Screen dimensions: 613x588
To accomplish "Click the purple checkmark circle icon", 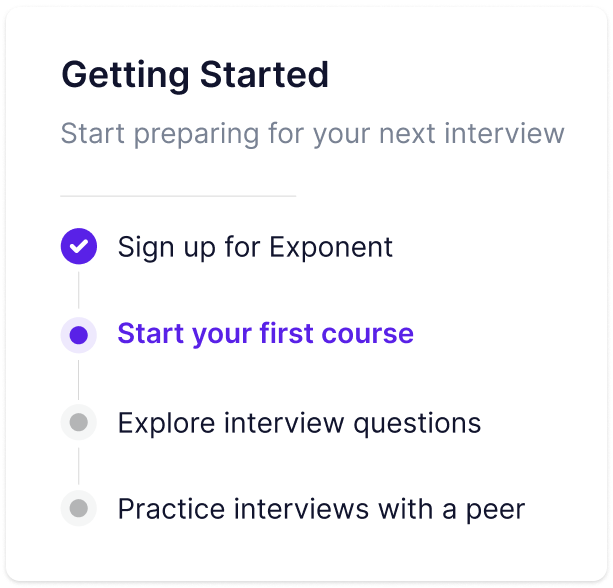I will tap(79, 246).
